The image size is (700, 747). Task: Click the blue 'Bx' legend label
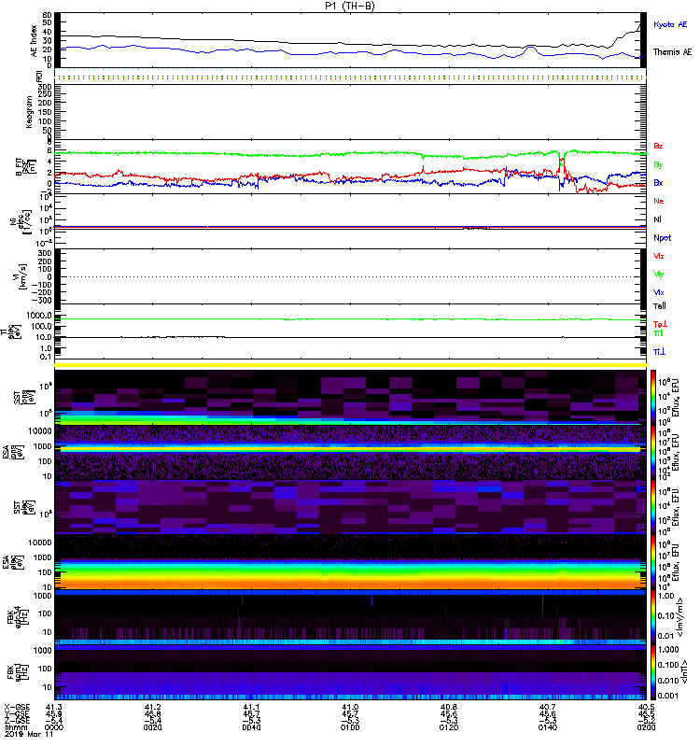[x=658, y=182]
